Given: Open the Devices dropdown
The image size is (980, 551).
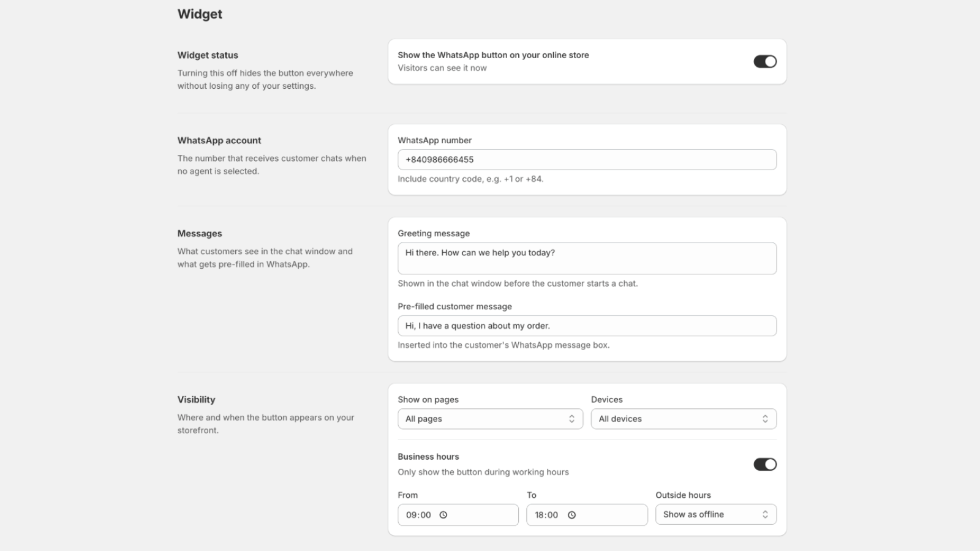Looking at the screenshot, I should 684,419.
